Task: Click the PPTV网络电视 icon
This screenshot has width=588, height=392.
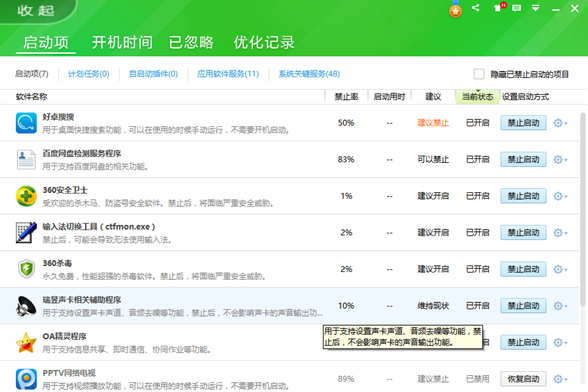Action: pos(26,379)
